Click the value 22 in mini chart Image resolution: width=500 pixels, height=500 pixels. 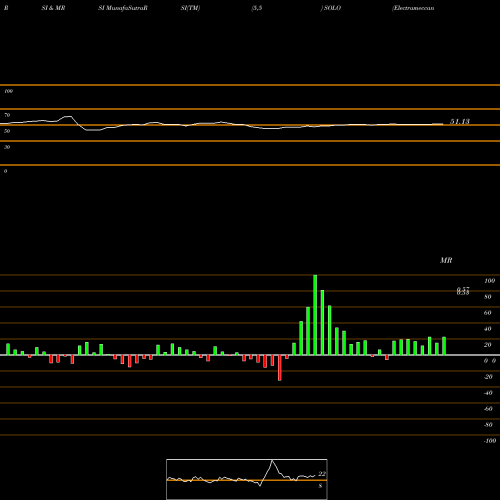322,474
